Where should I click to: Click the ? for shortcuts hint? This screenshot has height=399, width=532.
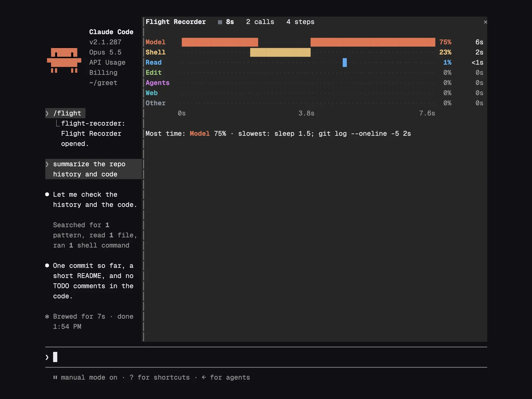click(x=159, y=377)
